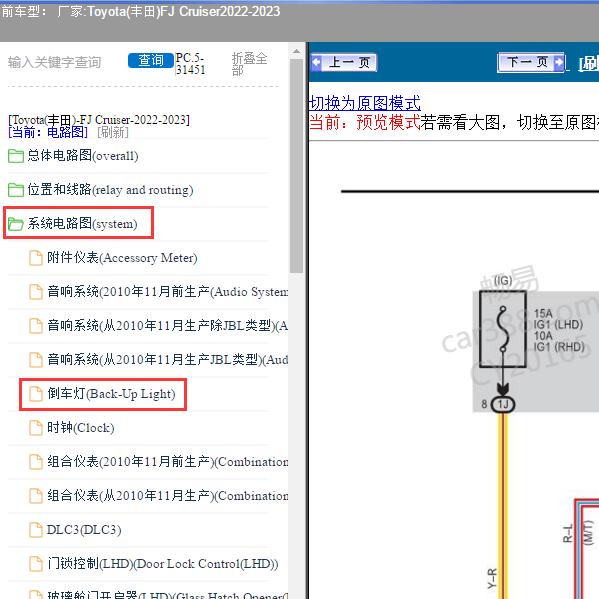
Task: Click folder icon beside 位置和线路
Action: click(x=16, y=190)
